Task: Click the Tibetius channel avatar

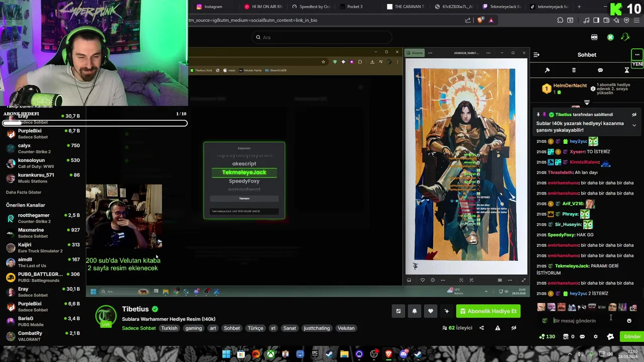Action: pos(106,316)
